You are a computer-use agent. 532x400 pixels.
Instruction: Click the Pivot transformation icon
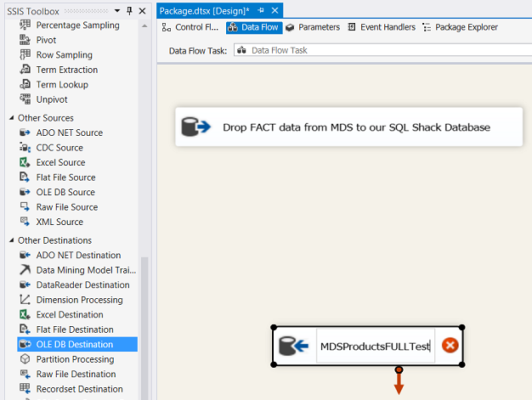coord(25,40)
